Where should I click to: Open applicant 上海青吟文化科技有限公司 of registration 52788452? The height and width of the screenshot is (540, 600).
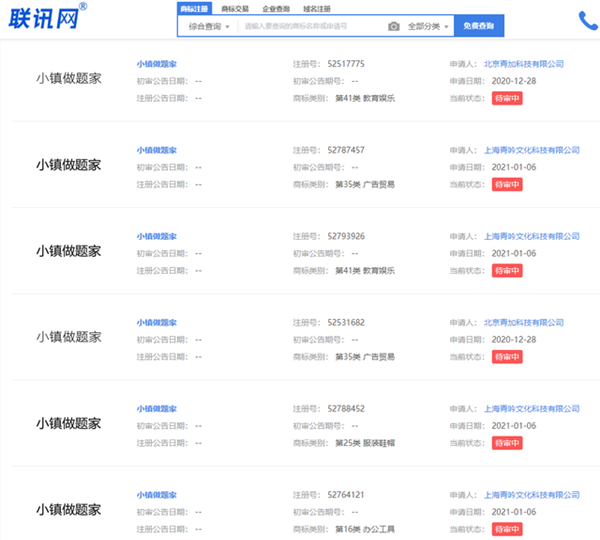pyautogui.click(x=532, y=409)
